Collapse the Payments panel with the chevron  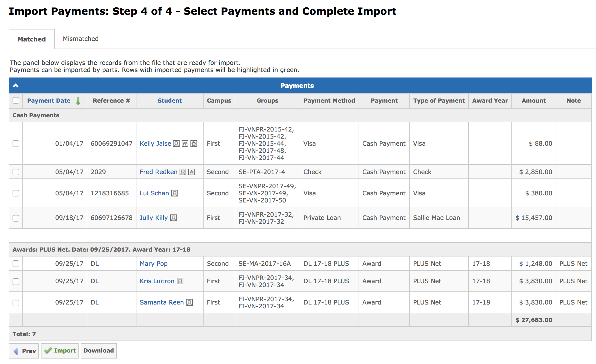pos(16,86)
